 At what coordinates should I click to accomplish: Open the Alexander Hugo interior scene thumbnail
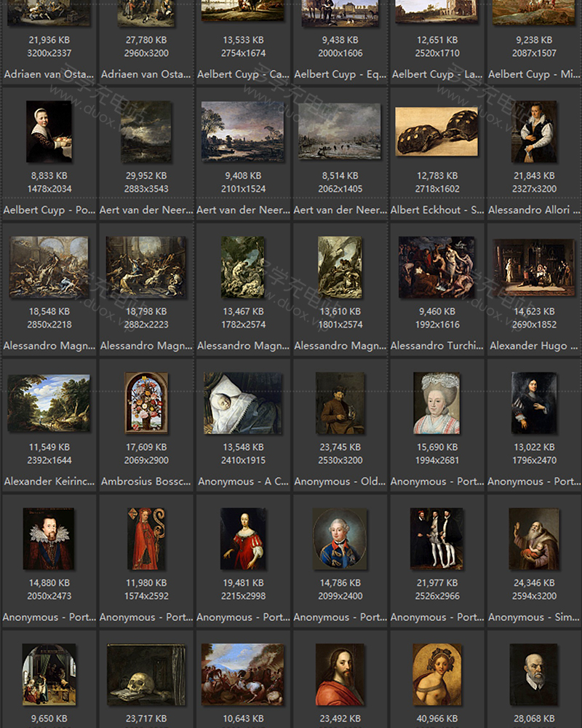click(x=534, y=267)
